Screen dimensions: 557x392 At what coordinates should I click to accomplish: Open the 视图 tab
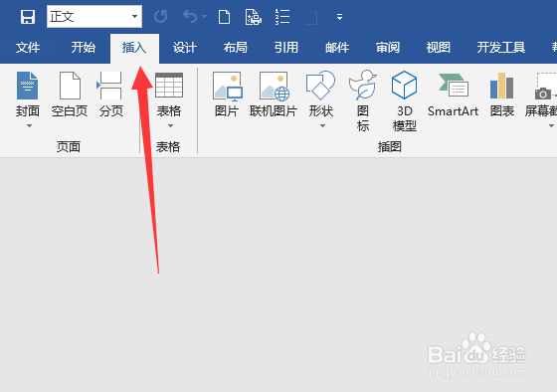(x=439, y=48)
